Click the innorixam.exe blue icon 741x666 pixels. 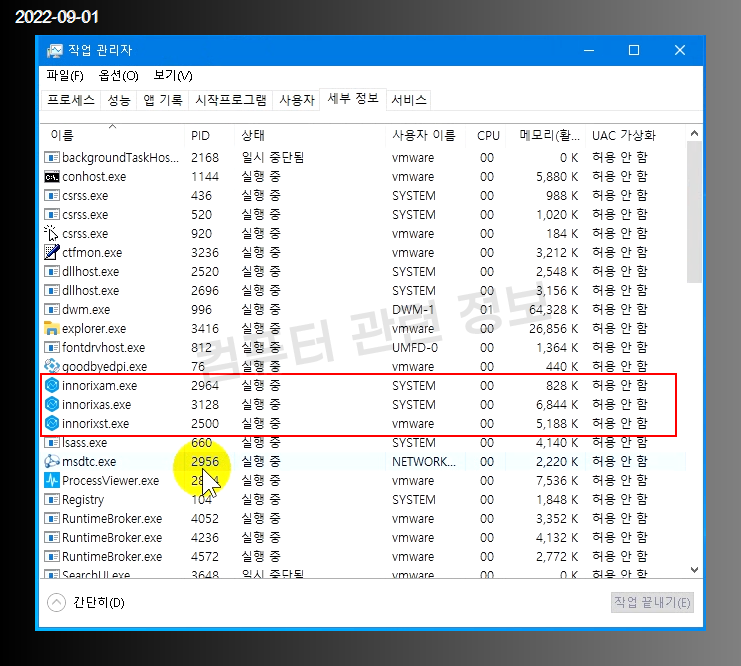(x=52, y=385)
